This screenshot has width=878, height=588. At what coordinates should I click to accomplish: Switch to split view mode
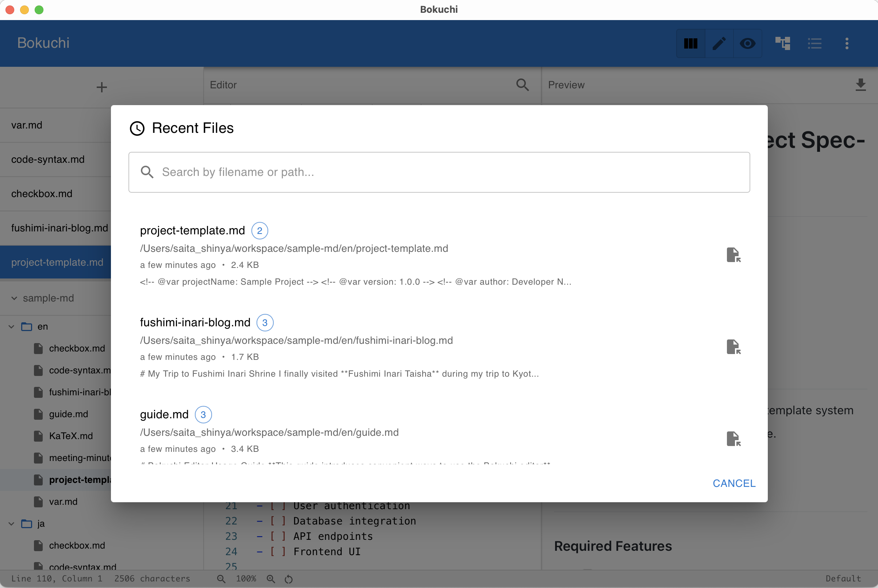(690, 43)
